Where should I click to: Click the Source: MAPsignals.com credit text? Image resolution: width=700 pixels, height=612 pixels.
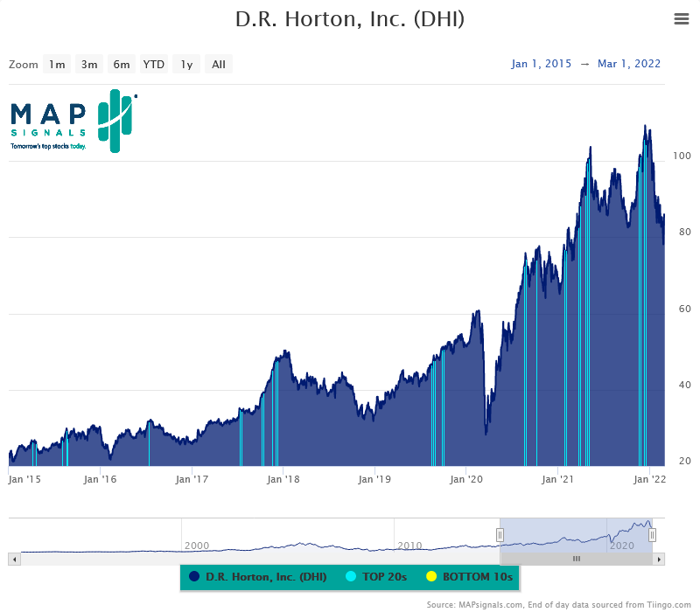pyautogui.click(x=558, y=605)
